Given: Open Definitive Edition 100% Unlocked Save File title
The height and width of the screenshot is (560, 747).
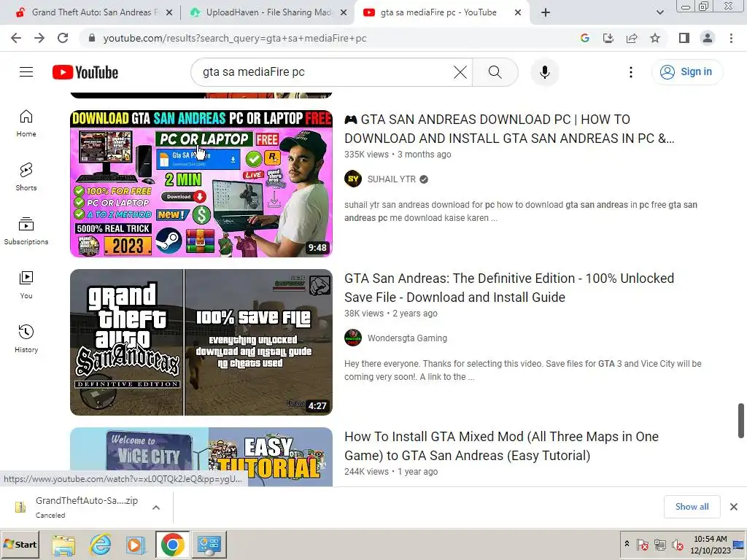Looking at the screenshot, I should [x=509, y=287].
